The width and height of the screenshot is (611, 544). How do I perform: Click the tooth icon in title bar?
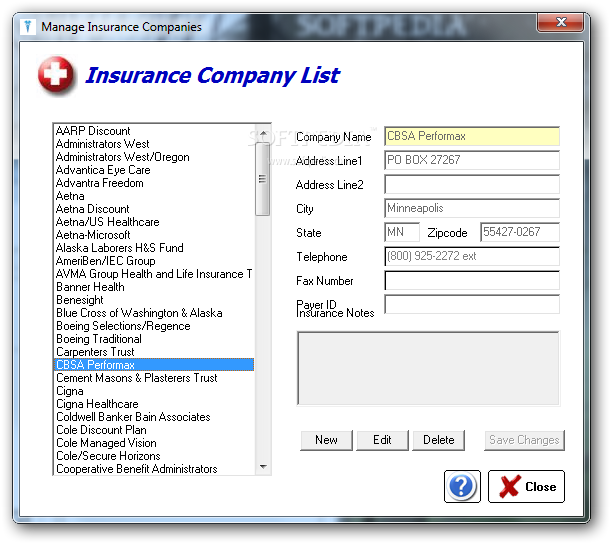coord(27,26)
